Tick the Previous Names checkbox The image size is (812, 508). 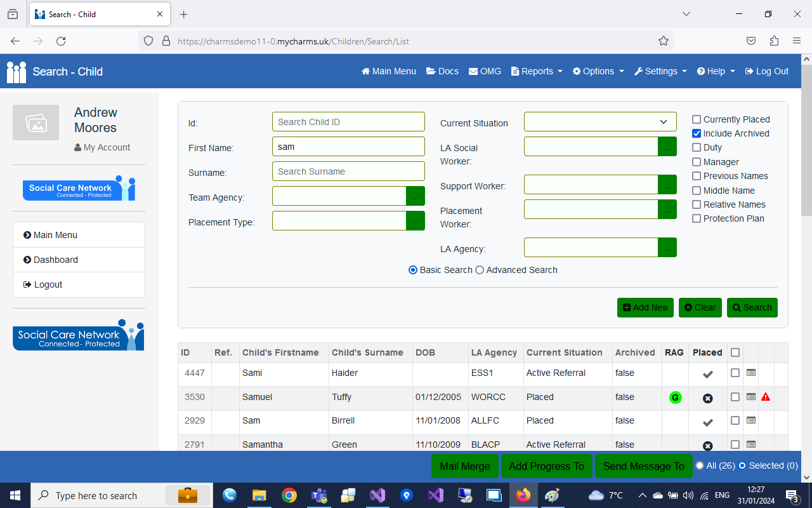point(697,176)
